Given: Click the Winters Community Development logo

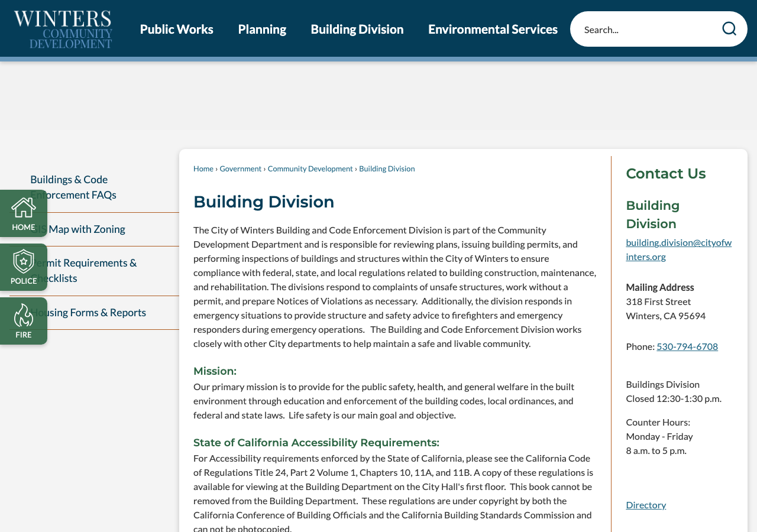Looking at the screenshot, I should pos(63,29).
